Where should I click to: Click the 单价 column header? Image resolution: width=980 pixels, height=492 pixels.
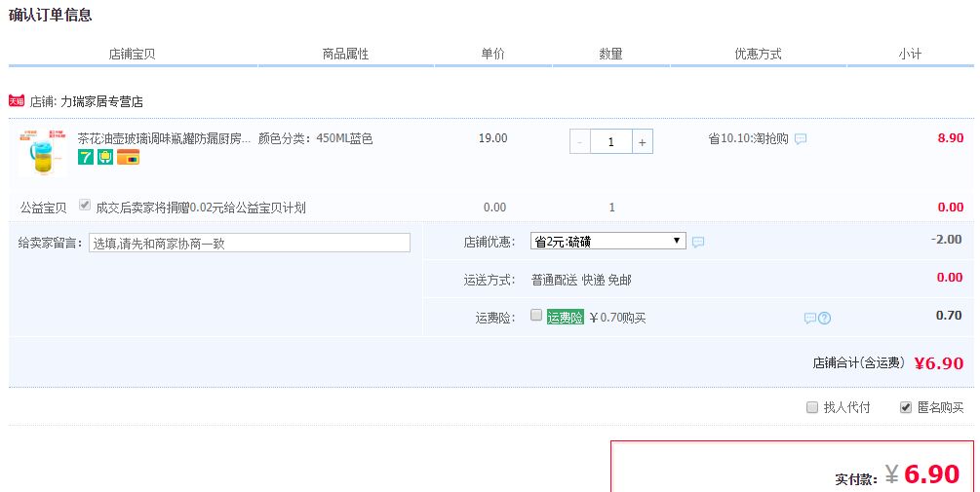pos(492,54)
